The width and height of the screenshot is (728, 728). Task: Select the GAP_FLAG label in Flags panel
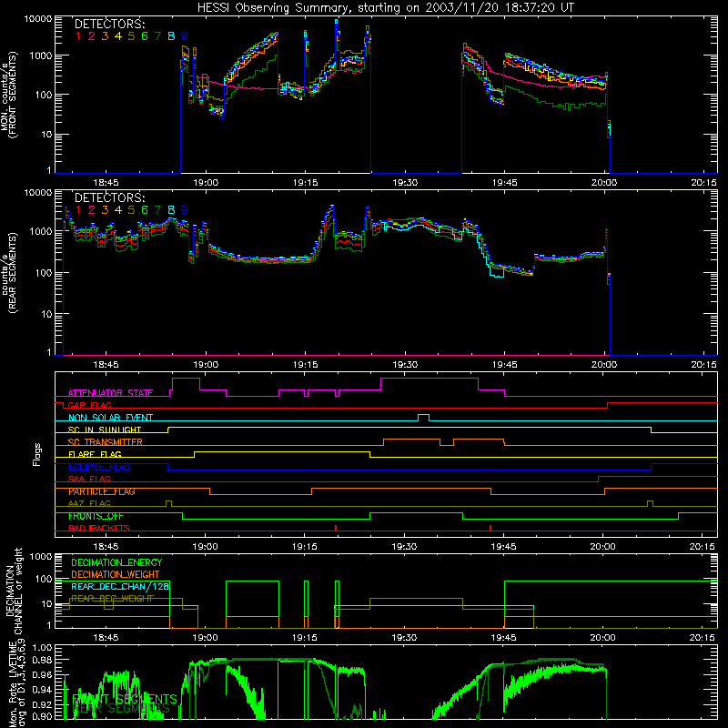click(89, 405)
